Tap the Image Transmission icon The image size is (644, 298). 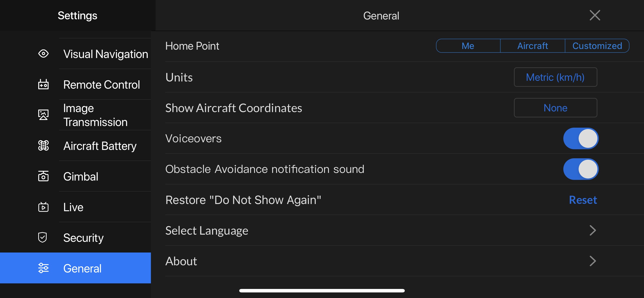(x=43, y=115)
